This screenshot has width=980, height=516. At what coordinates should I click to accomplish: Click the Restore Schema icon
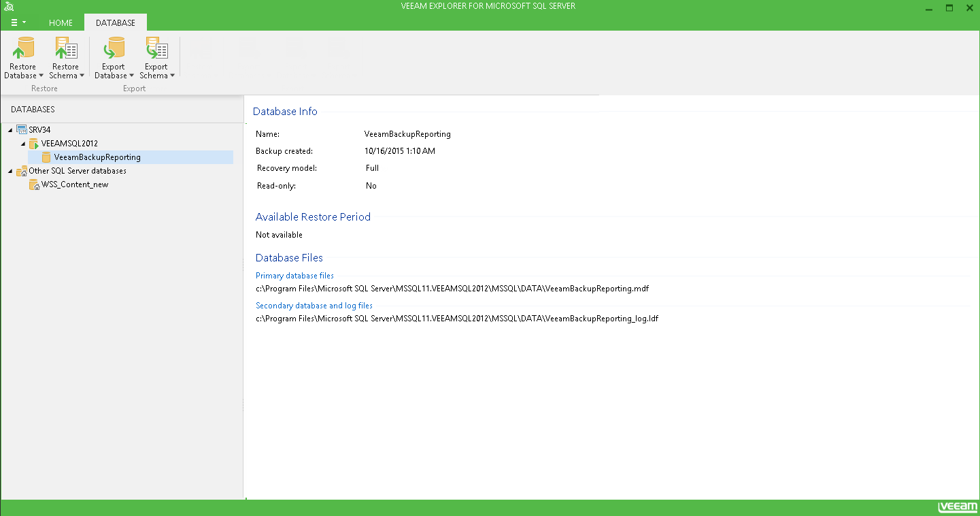click(65, 49)
